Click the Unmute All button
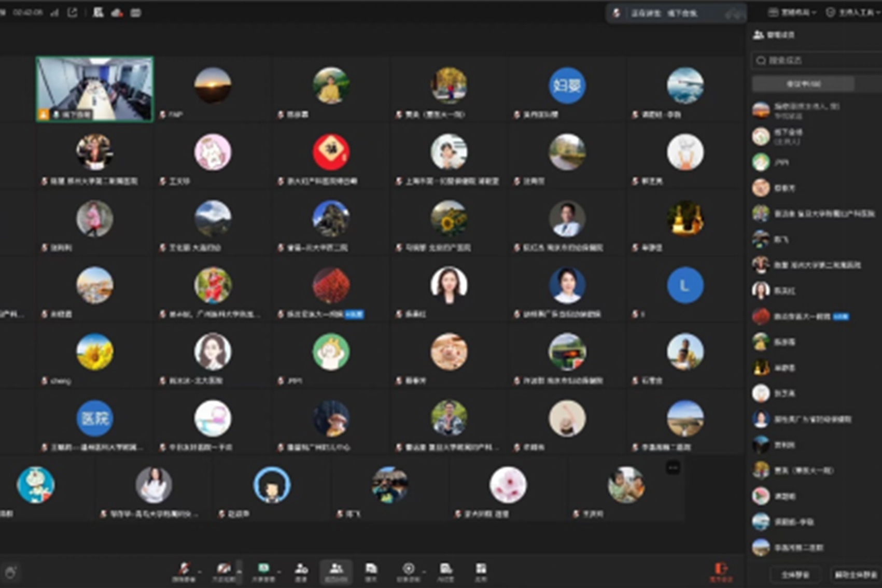This screenshot has width=882, height=588. 855,575
